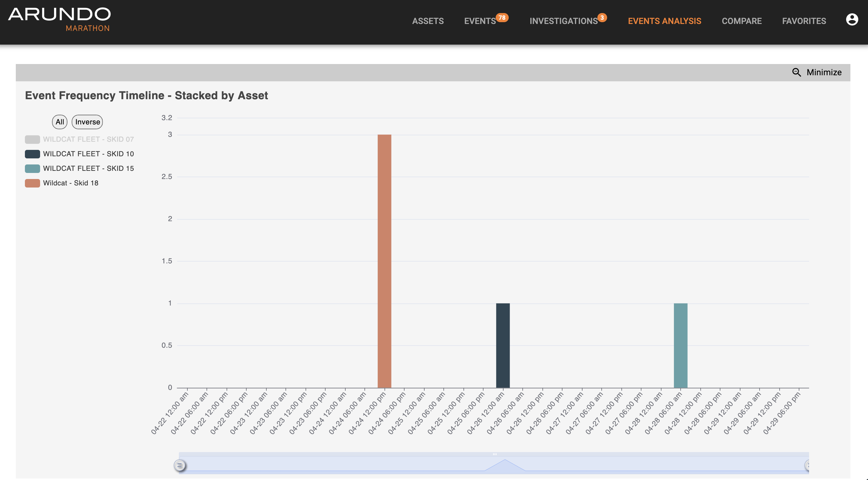Click the orange Skid 18 bar on 04-24
Image resolution: width=868 pixels, height=480 pixels.
coord(384,261)
